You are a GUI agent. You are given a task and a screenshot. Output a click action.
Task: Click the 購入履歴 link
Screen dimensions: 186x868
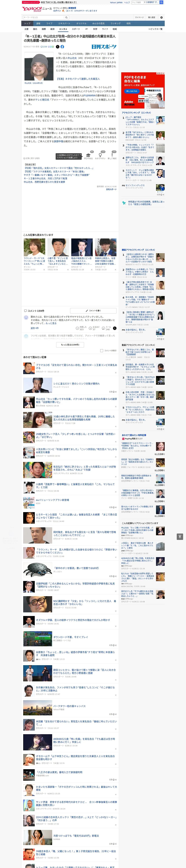152,17
